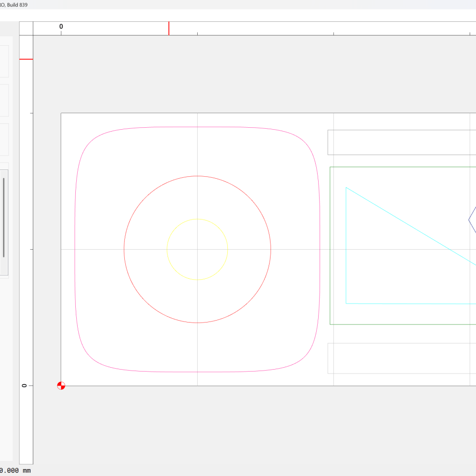Click the mm coordinate readout in status bar

(16, 471)
